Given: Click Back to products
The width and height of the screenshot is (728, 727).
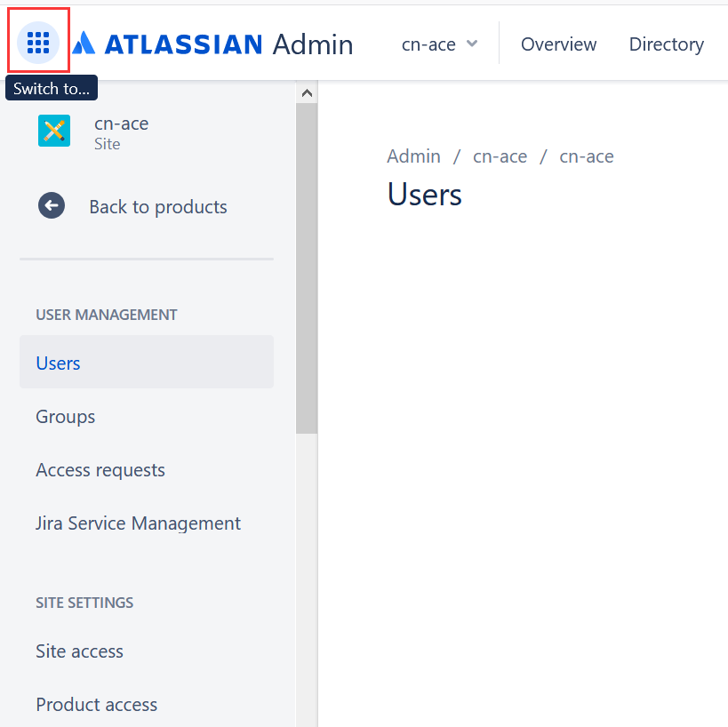Looking at the screenshot, I should 157,206.
